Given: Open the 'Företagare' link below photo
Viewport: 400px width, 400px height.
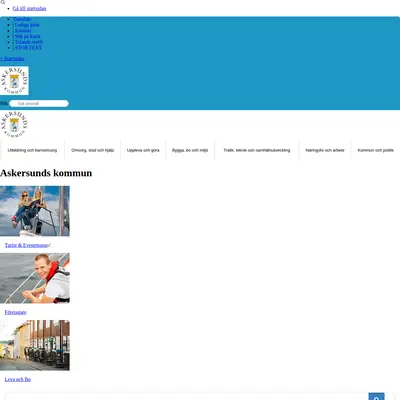Looking at the screenshot, I should tap(16, 312).
